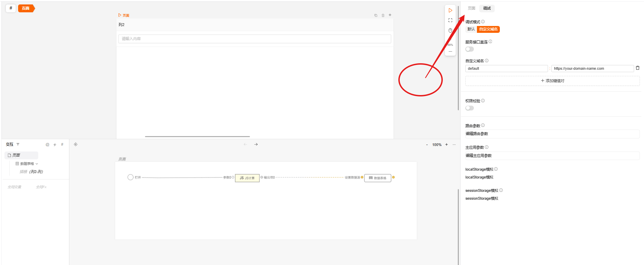Click the orange play preview icon
Viewport: 644px width, 265px height.
450,11
